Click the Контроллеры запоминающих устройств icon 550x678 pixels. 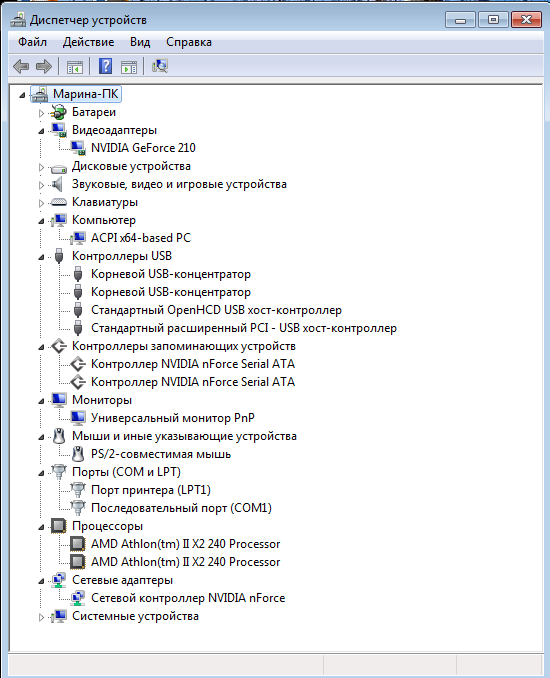pos(58,346)
